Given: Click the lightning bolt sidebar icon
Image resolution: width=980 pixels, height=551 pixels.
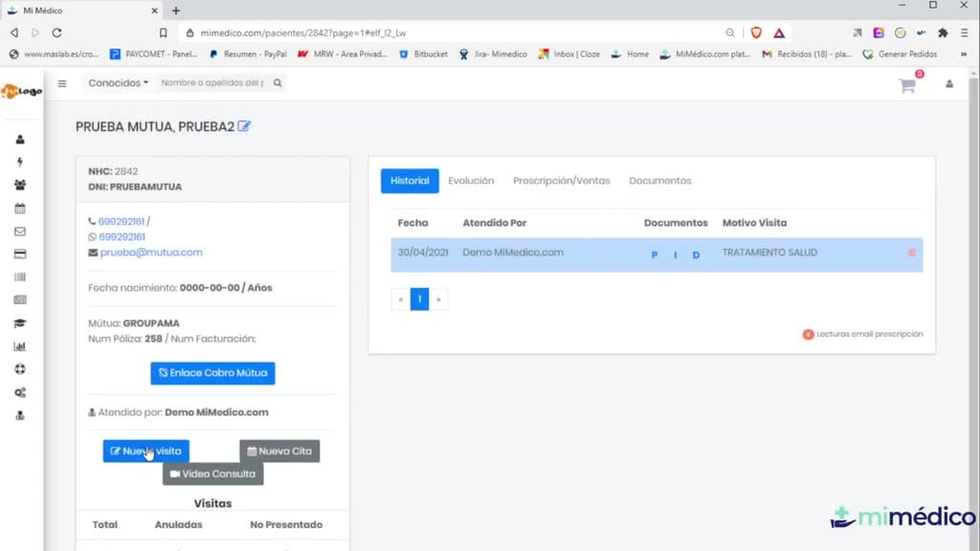Looking at the screenshot, I should (20, 163).
